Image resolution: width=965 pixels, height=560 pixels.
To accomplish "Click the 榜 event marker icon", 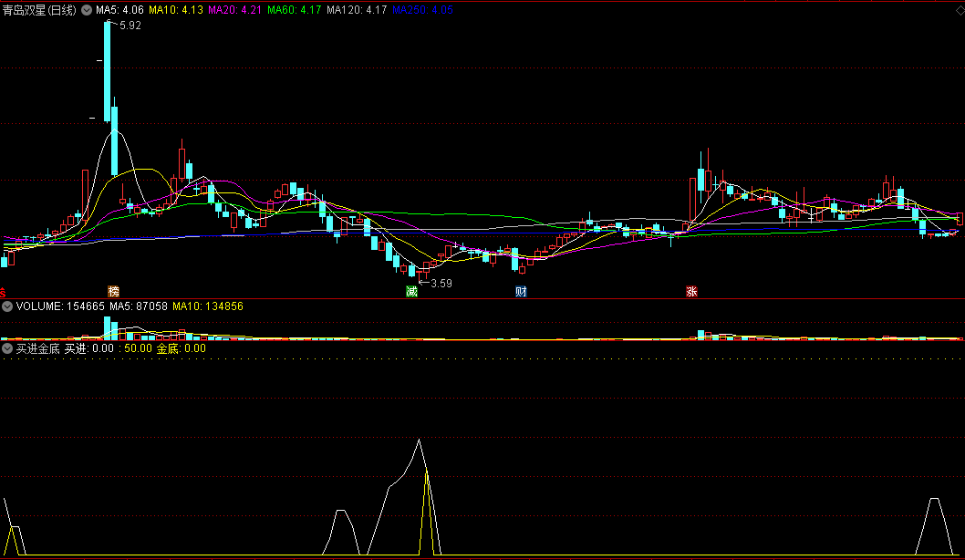I will click(x=113, y=291).
